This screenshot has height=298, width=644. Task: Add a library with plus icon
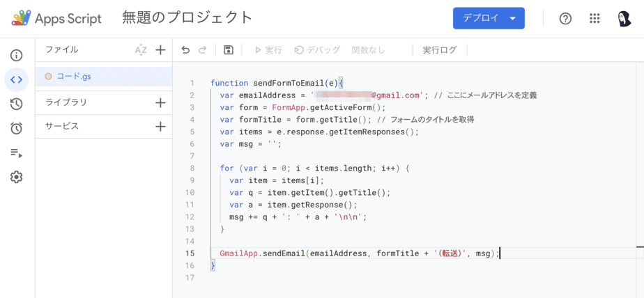160,102
